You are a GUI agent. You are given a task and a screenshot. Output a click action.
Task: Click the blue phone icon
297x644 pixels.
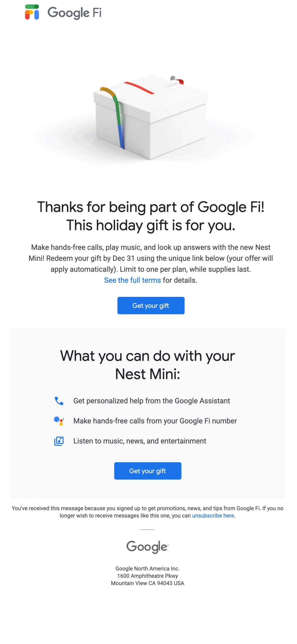point(59,401)
